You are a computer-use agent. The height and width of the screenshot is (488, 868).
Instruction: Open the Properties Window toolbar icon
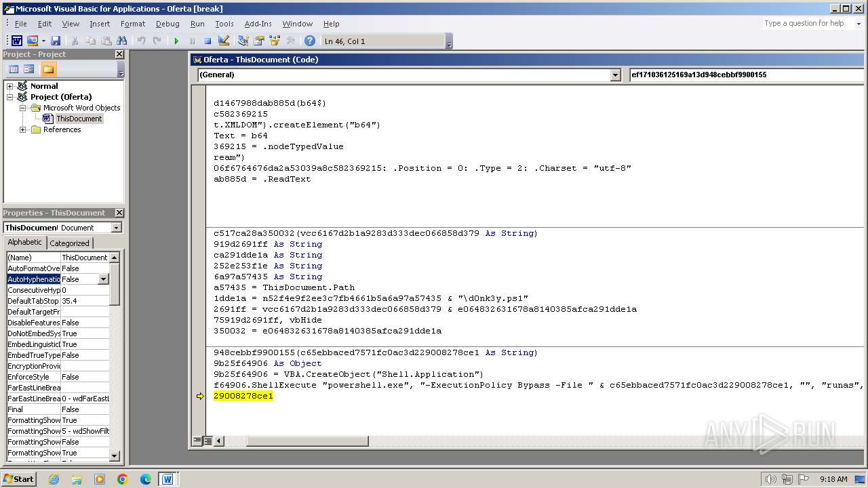coord(259,41)
